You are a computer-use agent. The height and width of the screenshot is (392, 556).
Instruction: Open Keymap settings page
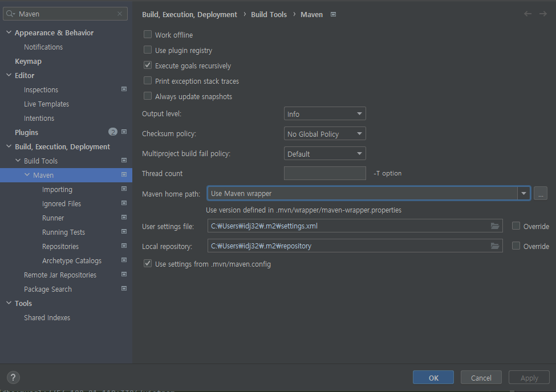click(x=28, y=61)
